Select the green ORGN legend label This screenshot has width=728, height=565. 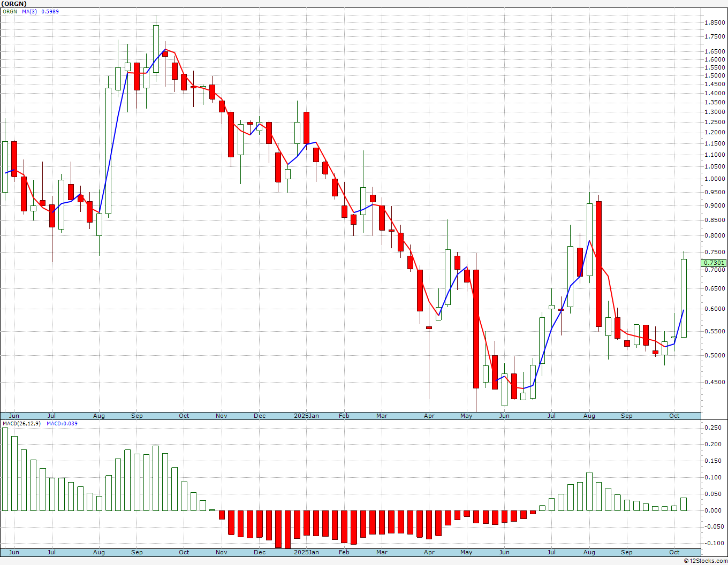coord(10,11)
